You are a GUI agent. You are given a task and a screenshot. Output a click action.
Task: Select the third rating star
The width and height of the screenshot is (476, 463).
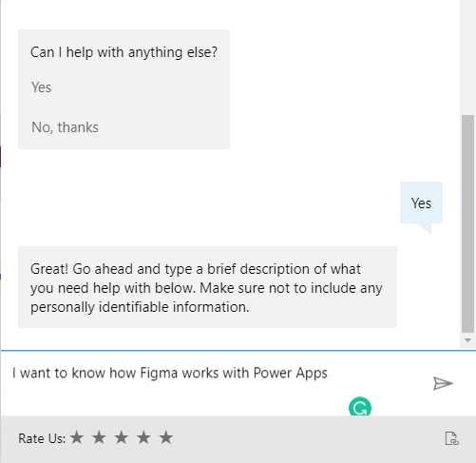pos(122,437)
